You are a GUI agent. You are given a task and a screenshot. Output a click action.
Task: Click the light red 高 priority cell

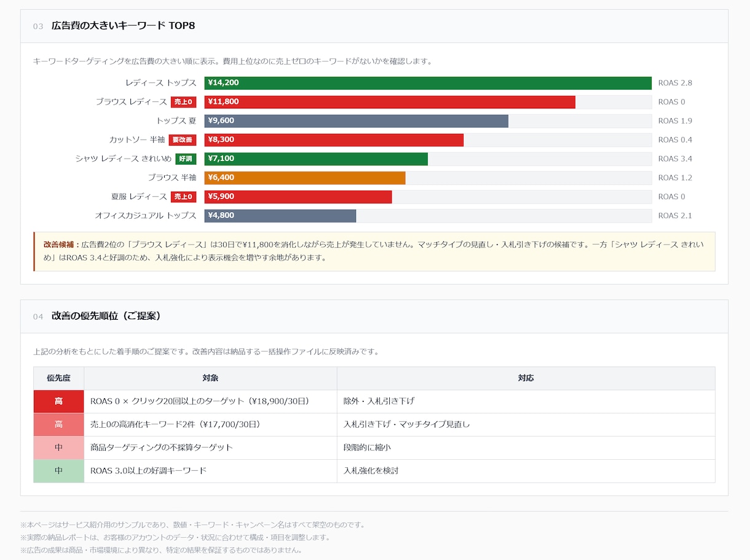point(58,425)
